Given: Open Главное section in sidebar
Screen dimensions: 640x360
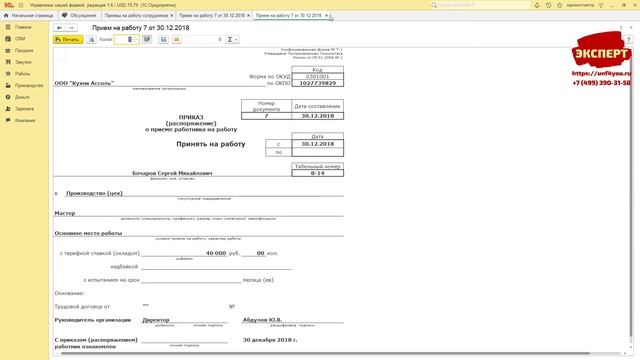Looking at the screenshot, I should 24,27.
